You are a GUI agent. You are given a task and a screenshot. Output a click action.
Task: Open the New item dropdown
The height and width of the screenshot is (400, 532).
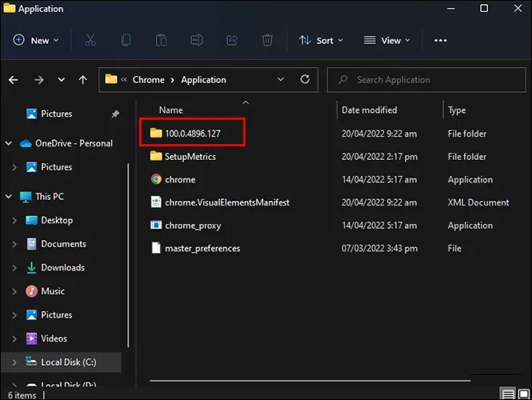coord(36,40)
